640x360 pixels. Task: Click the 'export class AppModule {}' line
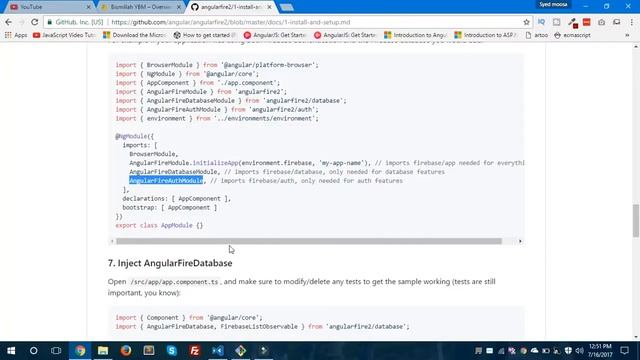click(159, 225)
